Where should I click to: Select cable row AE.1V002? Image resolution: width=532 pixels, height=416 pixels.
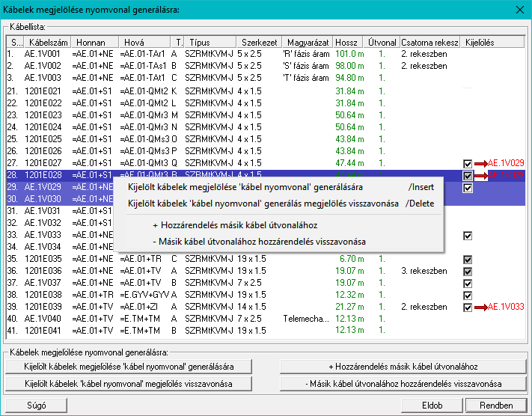266,66
